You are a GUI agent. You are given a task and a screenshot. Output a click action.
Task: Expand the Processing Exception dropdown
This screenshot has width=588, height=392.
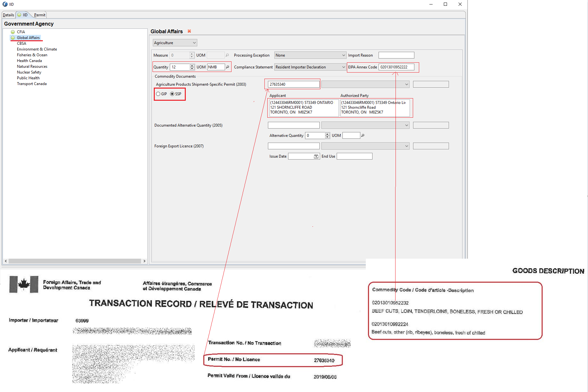coord(310,55)
